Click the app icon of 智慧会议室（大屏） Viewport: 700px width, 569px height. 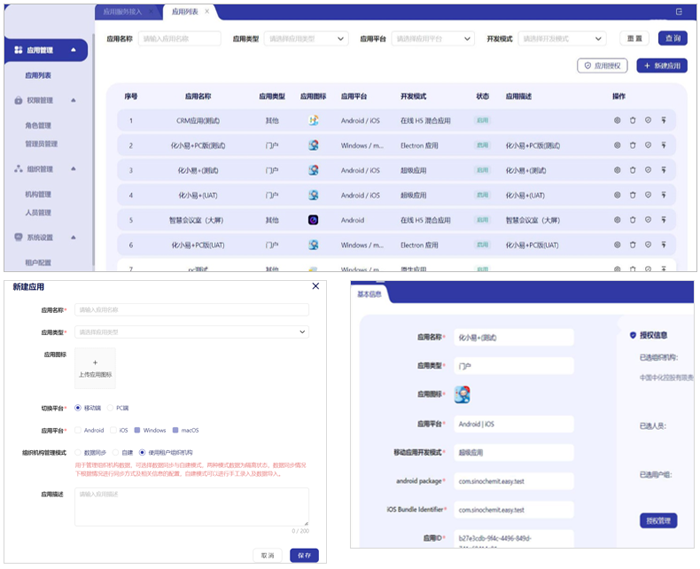[x=313, y=219]
